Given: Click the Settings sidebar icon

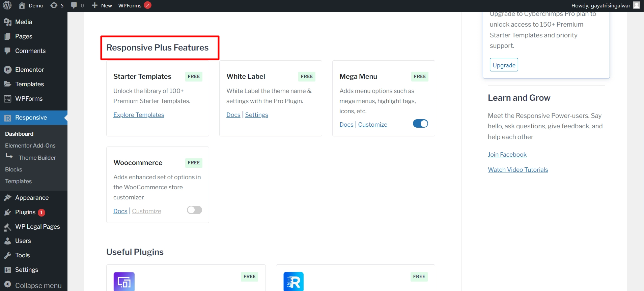Looking at the screenshot, I should (7, 270).
